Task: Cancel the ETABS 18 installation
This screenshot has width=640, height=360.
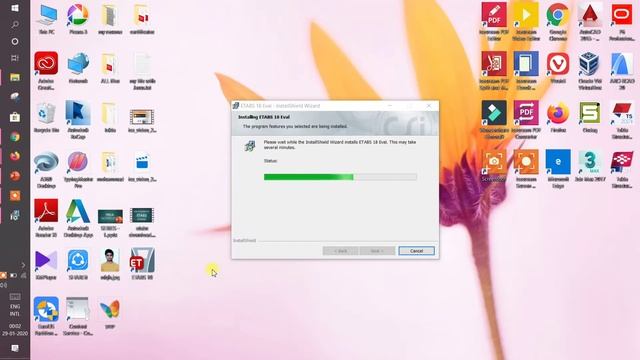Action: point(416,251)
